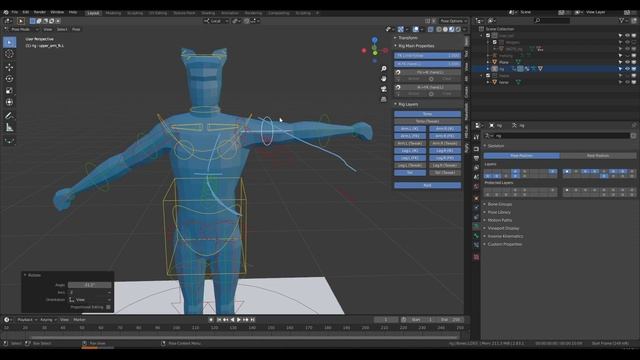Toggle visibility eye of the Plane object
The height and width of the screenshot is (360, 640).
click(x=627, y=62)
